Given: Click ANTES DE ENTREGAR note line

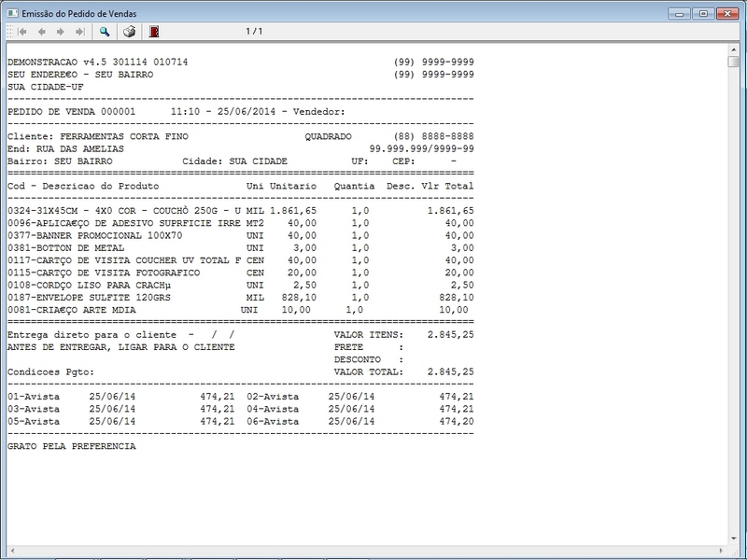Looking at the screenshot, I should 121,347.
